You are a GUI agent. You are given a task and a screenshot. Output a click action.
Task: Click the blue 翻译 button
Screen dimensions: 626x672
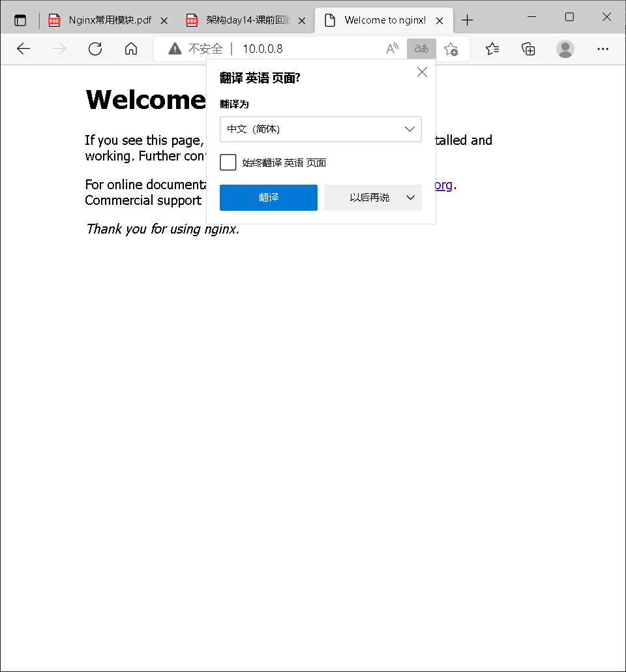(x=269, y=198)
